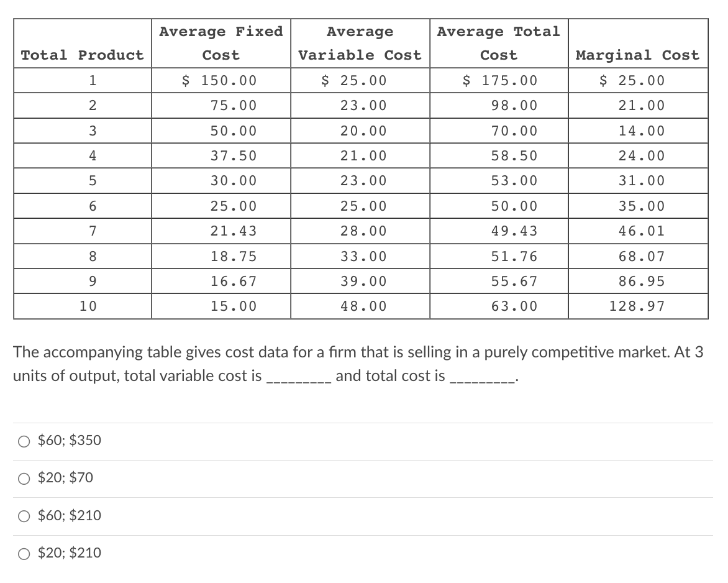728x583 pixels.
Task: Select the $20; $70 radio button
Action: coord(24,479)
